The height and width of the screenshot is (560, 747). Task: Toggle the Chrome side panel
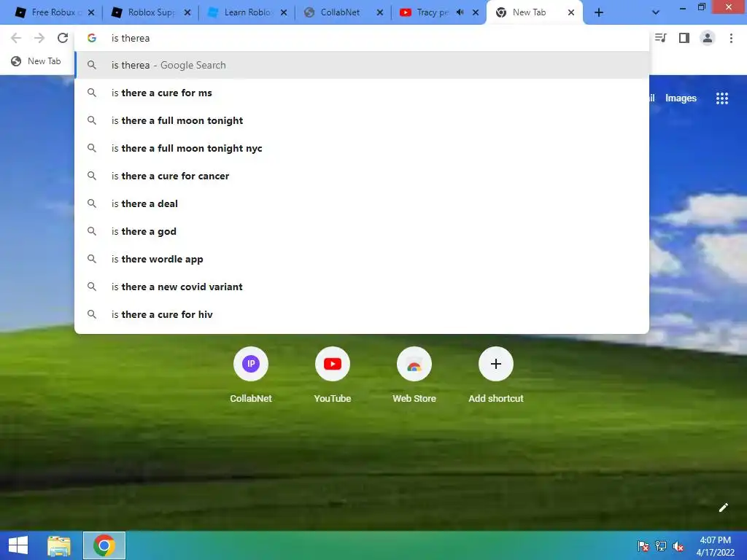tap(684, 38)
